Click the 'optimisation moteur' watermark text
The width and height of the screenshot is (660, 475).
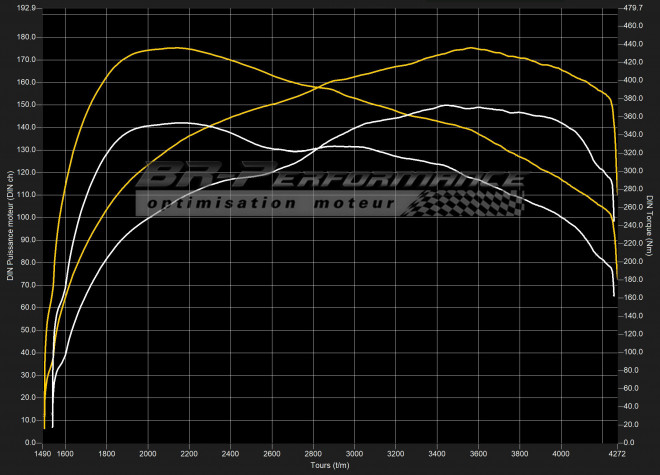click(270, 204)
